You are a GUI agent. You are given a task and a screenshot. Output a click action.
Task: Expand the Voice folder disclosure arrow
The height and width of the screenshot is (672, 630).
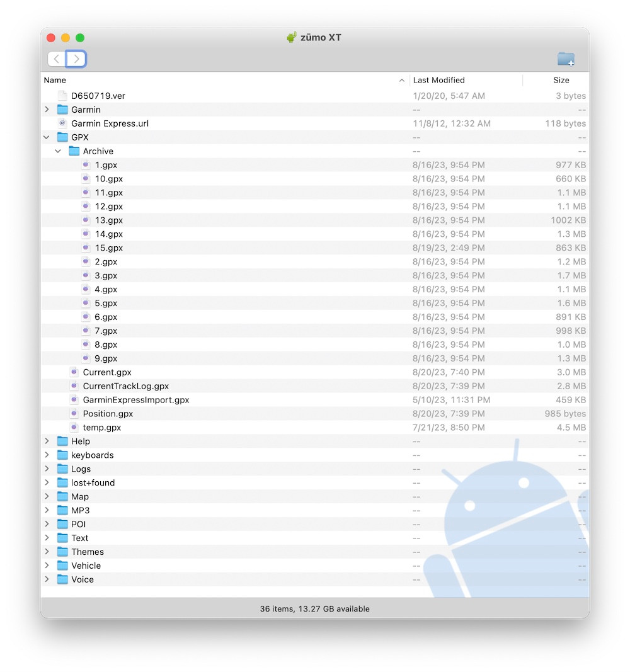click(47, 579)
